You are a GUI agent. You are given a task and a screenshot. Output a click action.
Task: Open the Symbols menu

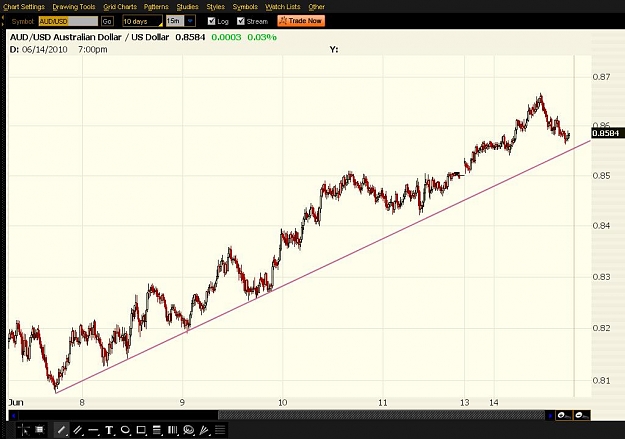tap(245, 7)
